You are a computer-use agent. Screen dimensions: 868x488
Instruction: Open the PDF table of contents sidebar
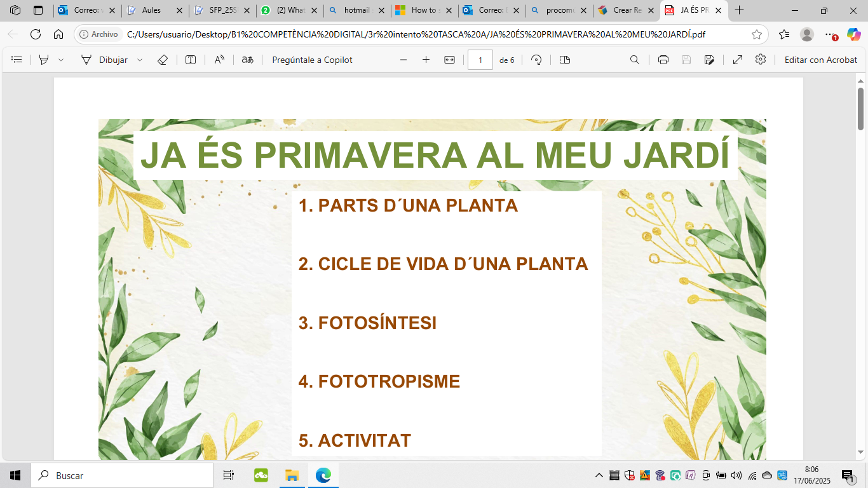(17, 60)
